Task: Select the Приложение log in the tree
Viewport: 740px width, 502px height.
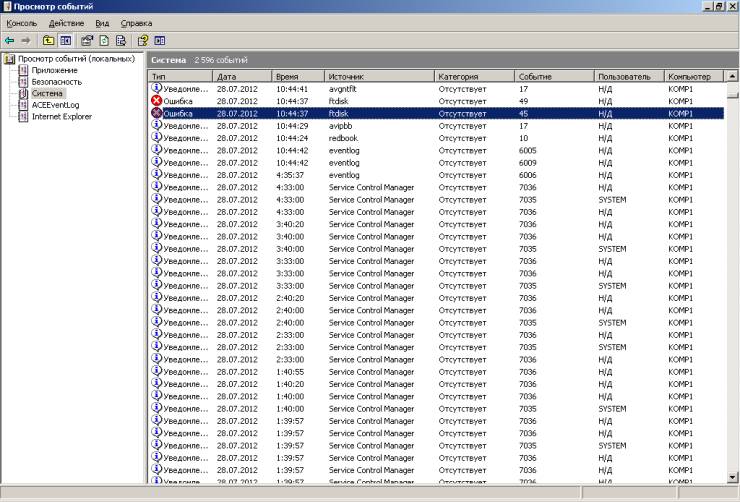Action: [x=55, y=70]
